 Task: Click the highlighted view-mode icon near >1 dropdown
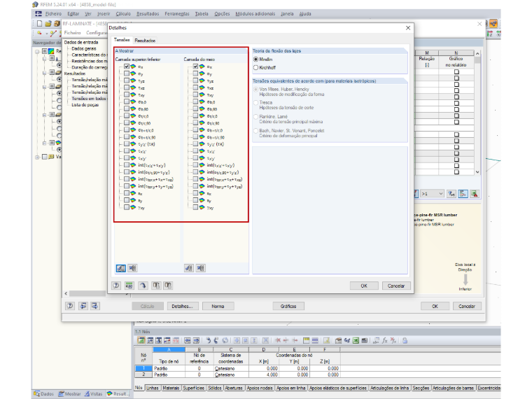[463, 194]
